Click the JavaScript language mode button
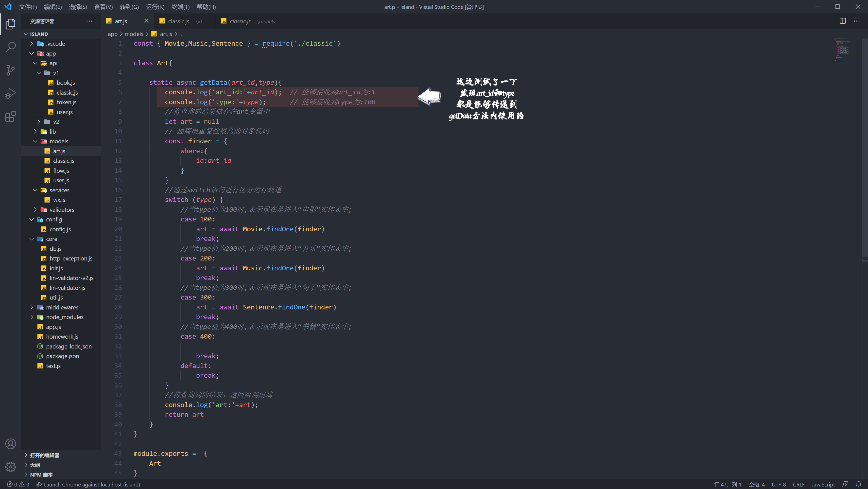Image resolution: width=868 pixels, height=489 pixels. point(823,484)
